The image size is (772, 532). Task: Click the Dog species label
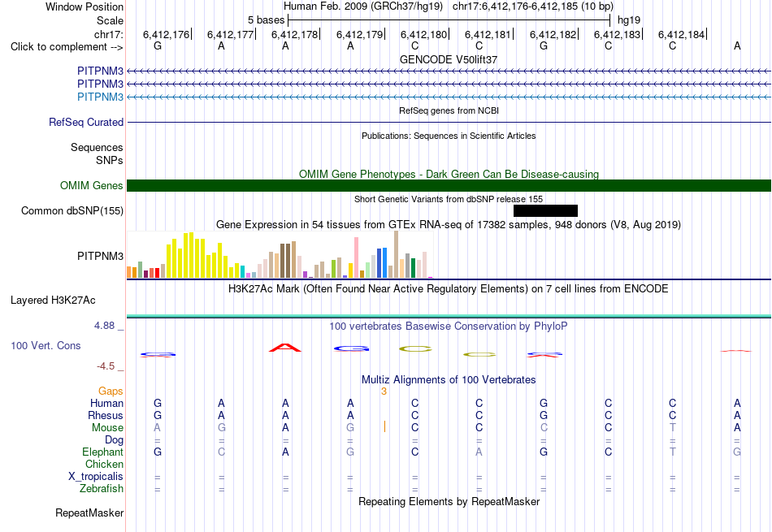(115, 440)
